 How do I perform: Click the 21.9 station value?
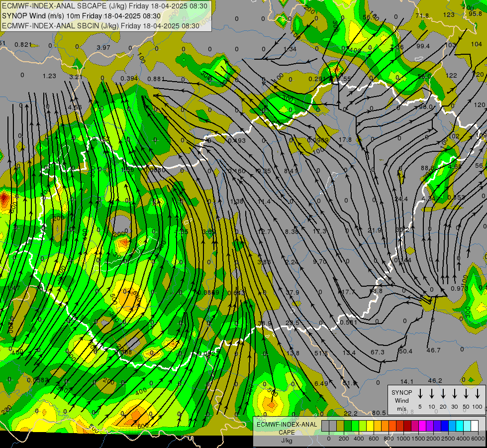[374, 230]
